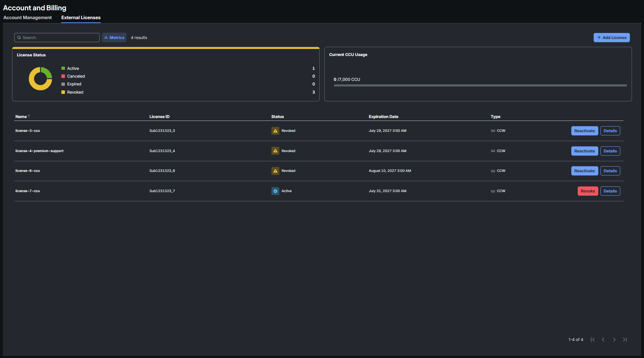Click the warning icon for license-6-ccu
The width and height of the screenshot is (644, 358).
(275, 171)
